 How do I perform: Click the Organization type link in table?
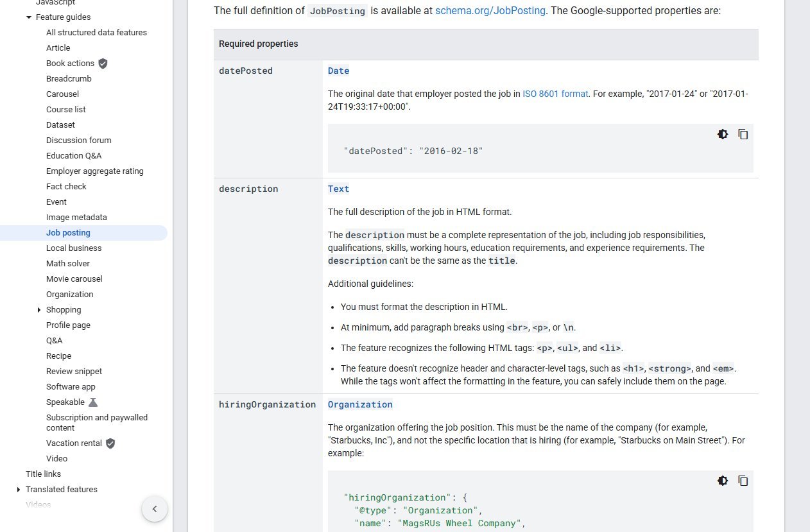point(360,405)
